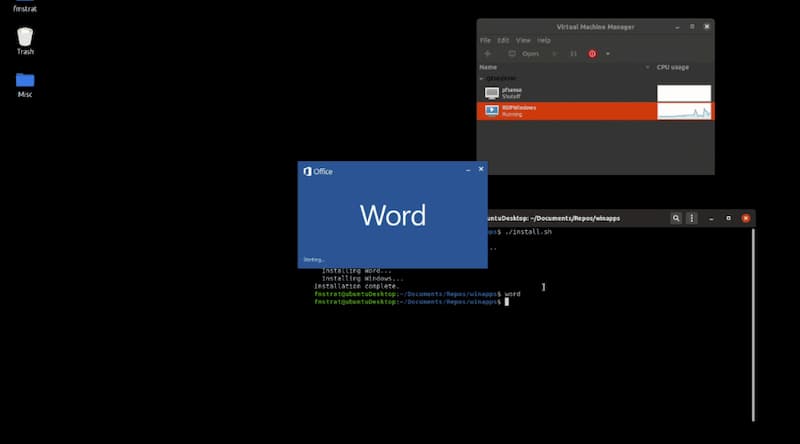Open the terminal hamburger menu button

click(692, 218)
